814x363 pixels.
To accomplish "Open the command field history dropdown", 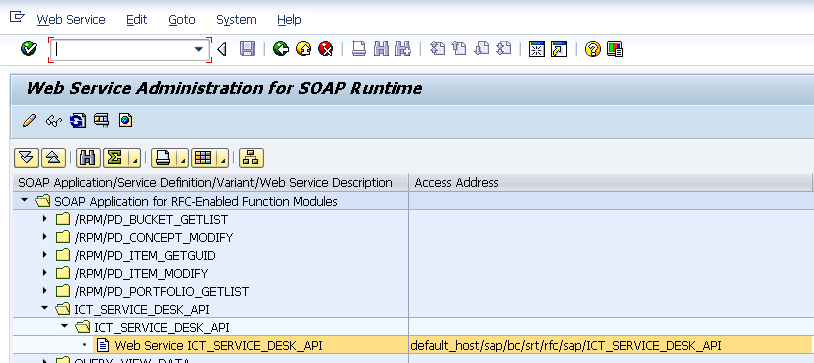I will pyautogui.click(x=198, y=50).
